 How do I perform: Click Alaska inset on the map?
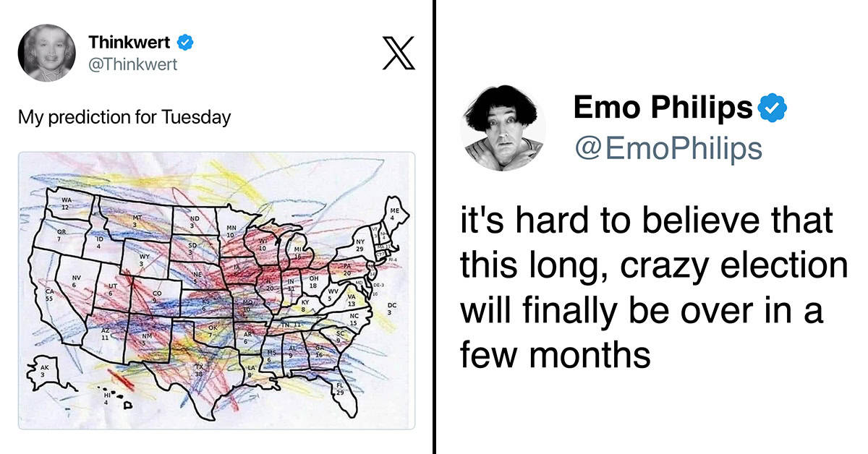(45, 373)
